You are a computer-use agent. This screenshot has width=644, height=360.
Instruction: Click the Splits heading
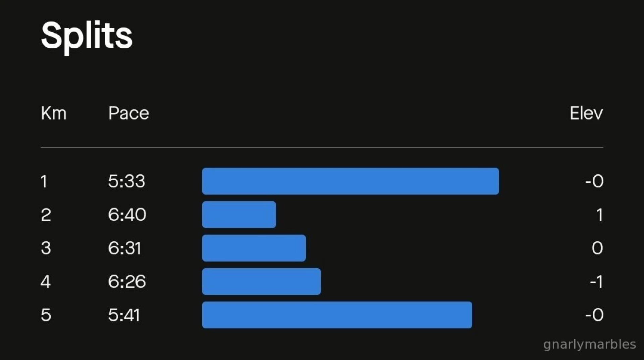pos(87,36)
